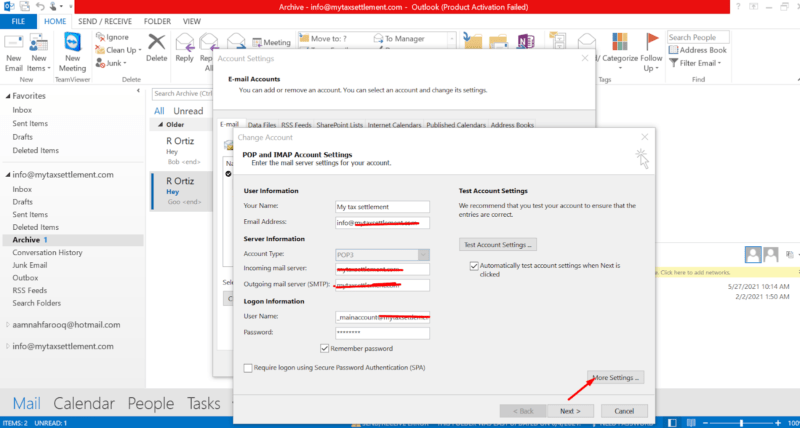Collapse the info@mytaxsettlement.com folder tree

8,175
